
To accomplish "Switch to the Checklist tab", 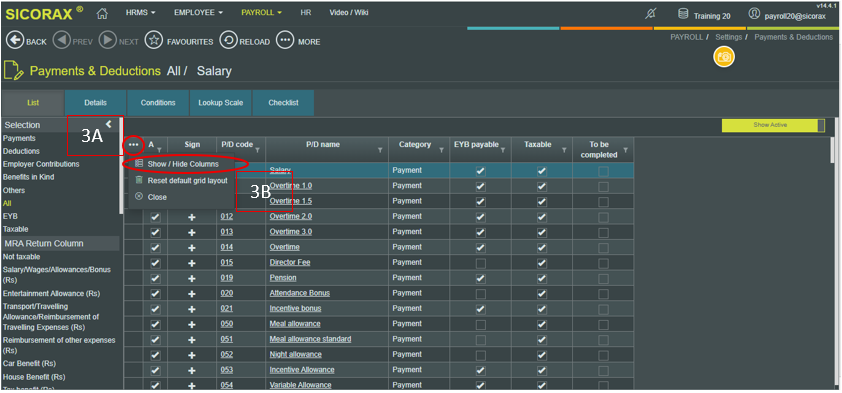I will click(x=284, y=103).
